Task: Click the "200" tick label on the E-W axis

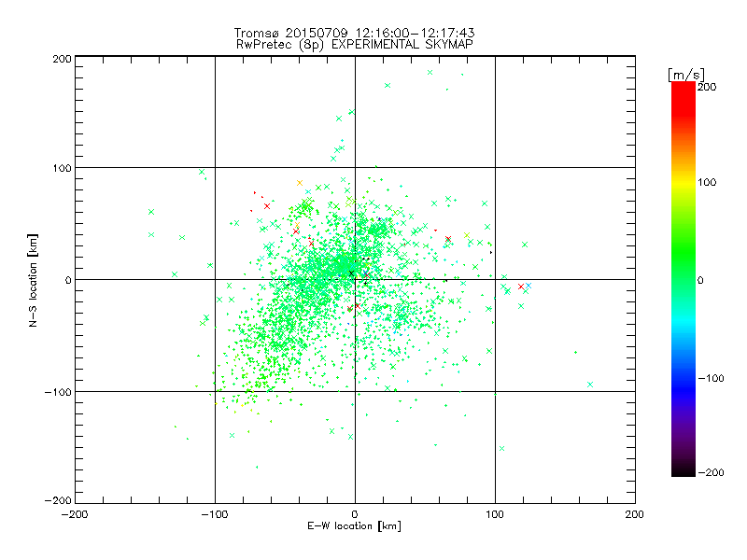Action: coord(635,514)
